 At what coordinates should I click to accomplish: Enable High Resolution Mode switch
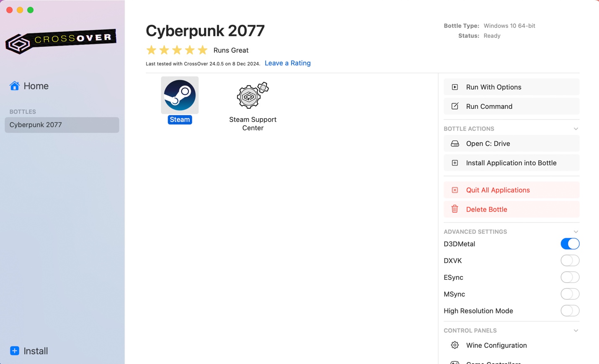click(x=570, y=311)
